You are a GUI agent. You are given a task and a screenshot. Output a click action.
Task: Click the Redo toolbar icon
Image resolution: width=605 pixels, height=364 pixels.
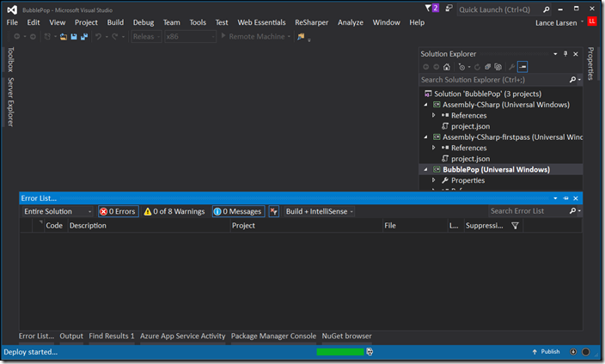[x=115, y=36]
